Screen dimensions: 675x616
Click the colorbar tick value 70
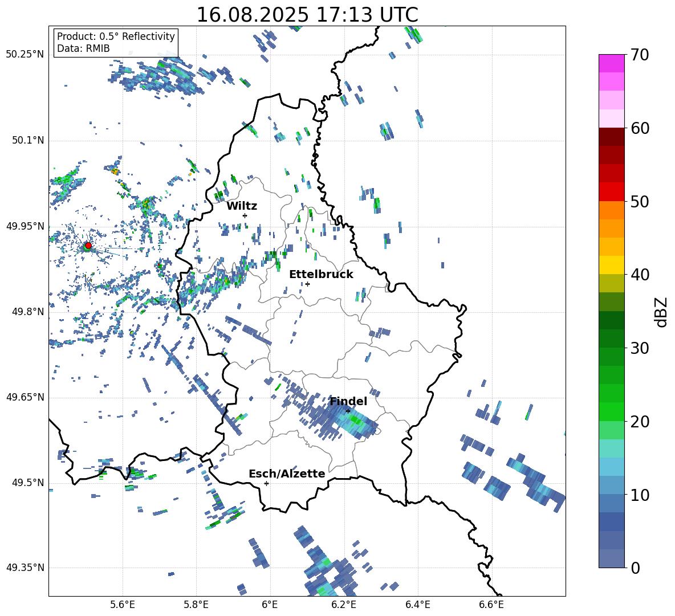[x=640, y=55]
